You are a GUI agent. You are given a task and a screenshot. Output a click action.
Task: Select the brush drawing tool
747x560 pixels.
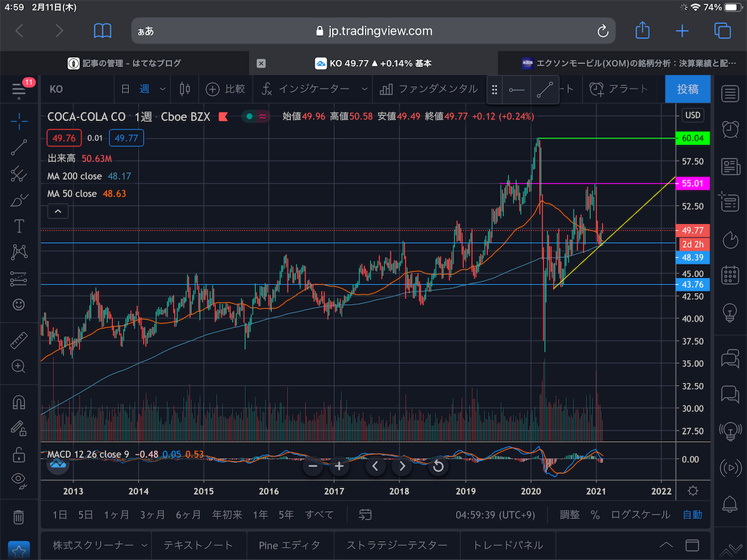(19, 200)
